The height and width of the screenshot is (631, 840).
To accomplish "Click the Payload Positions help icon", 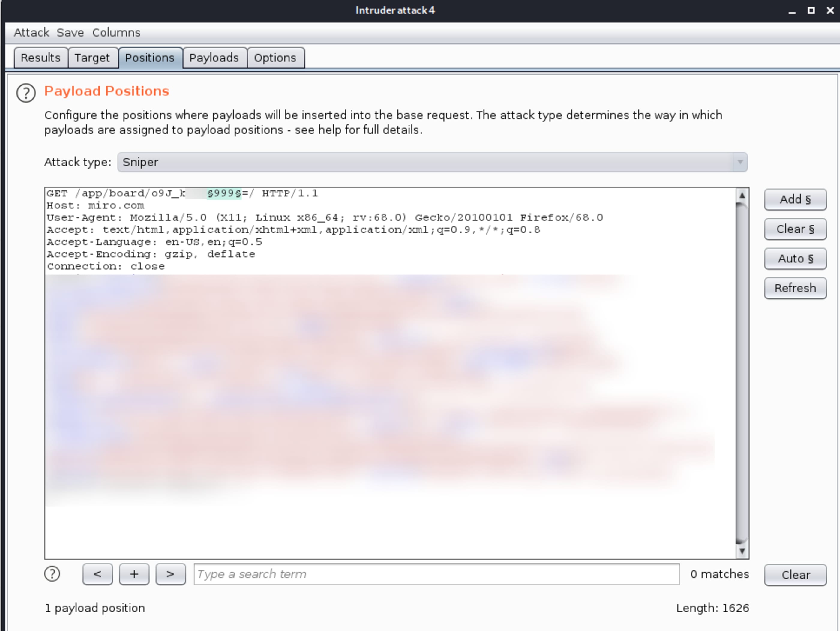I will click(x=26, y=93).
